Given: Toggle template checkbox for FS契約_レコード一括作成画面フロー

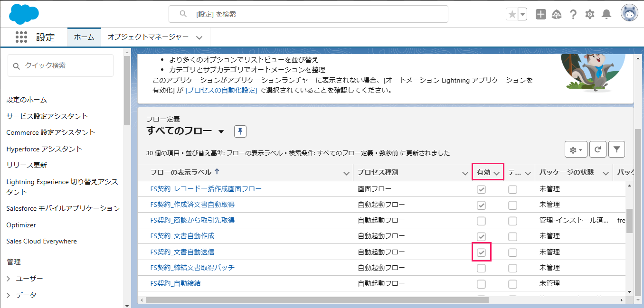Looking at the screenshot, I should point(512,189).
